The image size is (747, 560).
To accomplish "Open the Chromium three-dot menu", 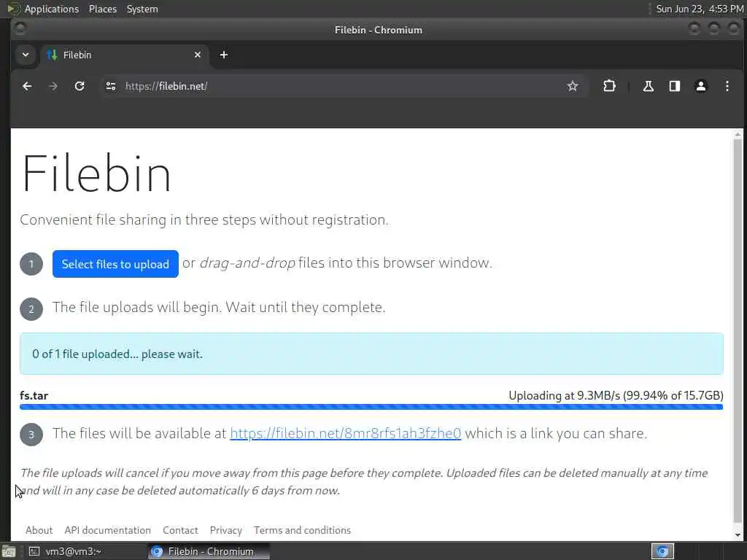I will point(727,86).
